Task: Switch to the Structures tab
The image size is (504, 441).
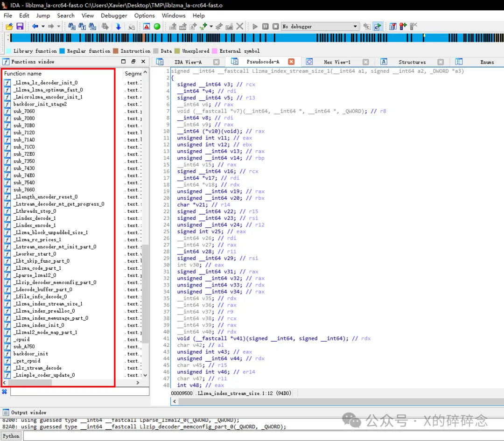Action: [412, 62]
